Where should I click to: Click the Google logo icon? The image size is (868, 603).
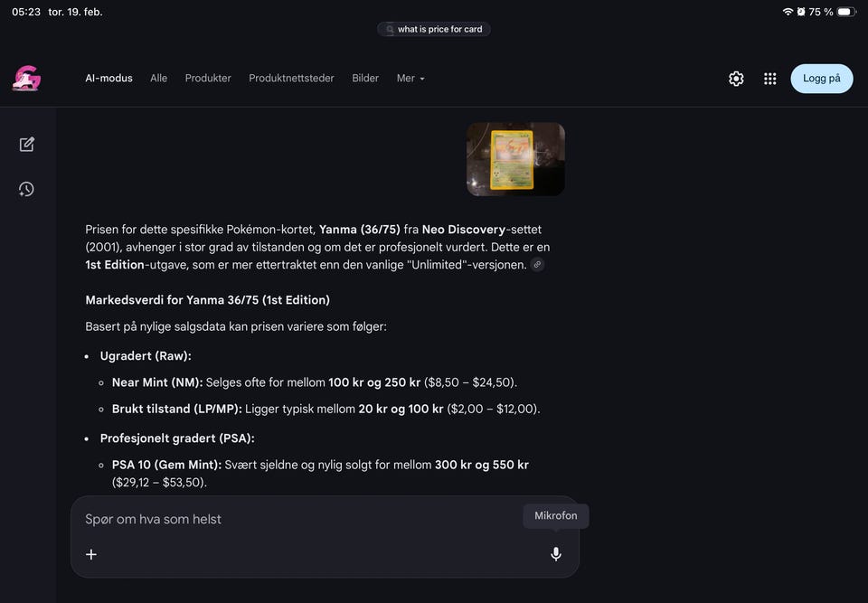click(26, 78)
